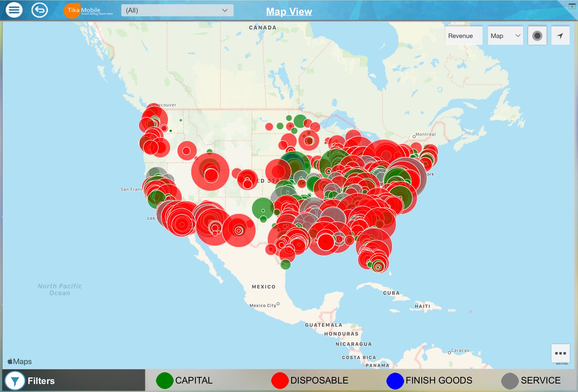Click the Vancouver city label

[x=164, y=105]
